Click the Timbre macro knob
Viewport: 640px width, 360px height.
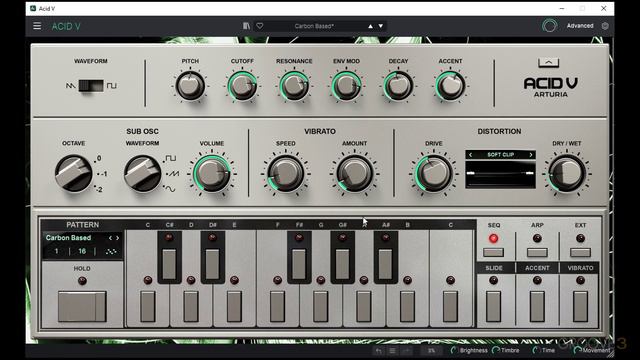pos(496,351)
